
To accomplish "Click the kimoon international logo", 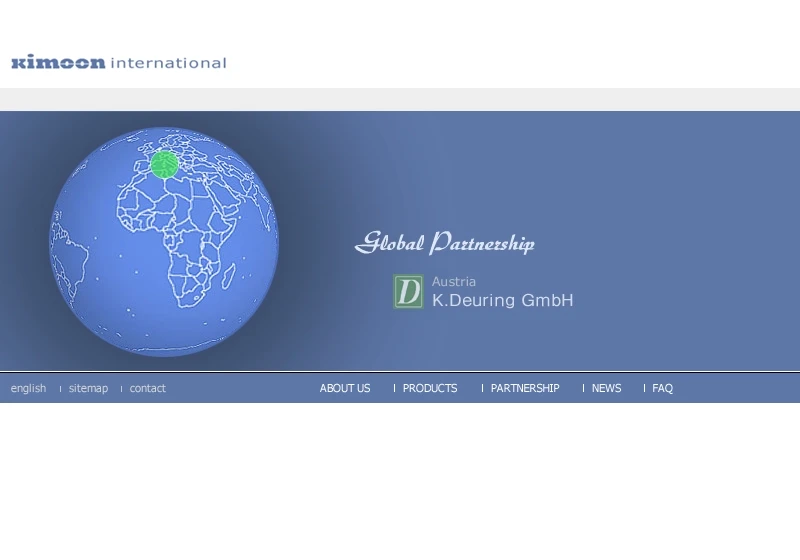I will [118, 63].
